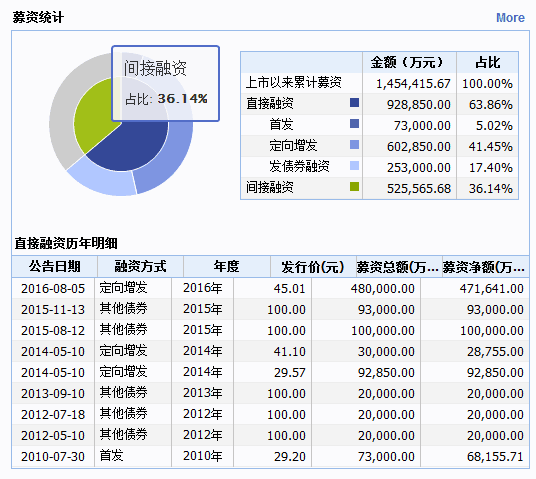Click the dark blue 直接融资 legend swatch

(x=354, y=103)
